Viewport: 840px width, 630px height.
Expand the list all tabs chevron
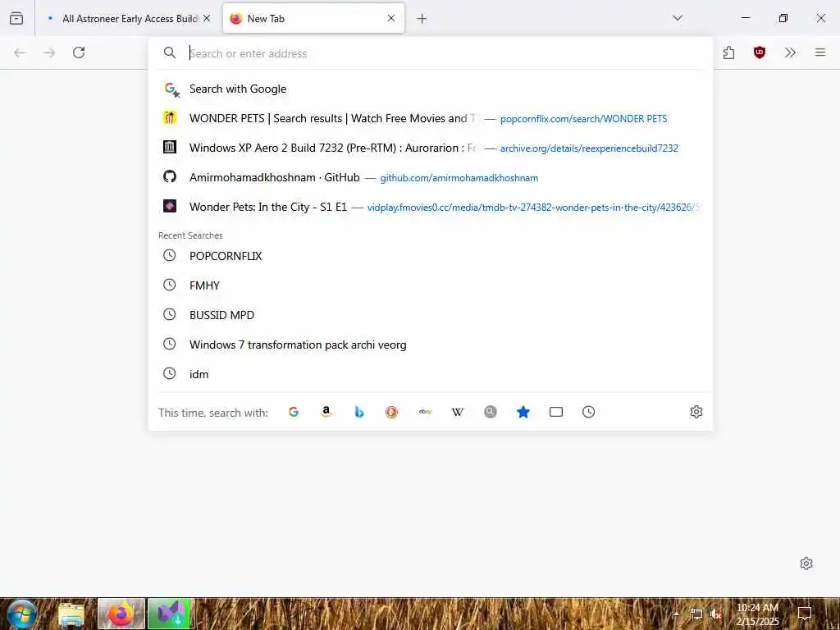tap(677, 18)
